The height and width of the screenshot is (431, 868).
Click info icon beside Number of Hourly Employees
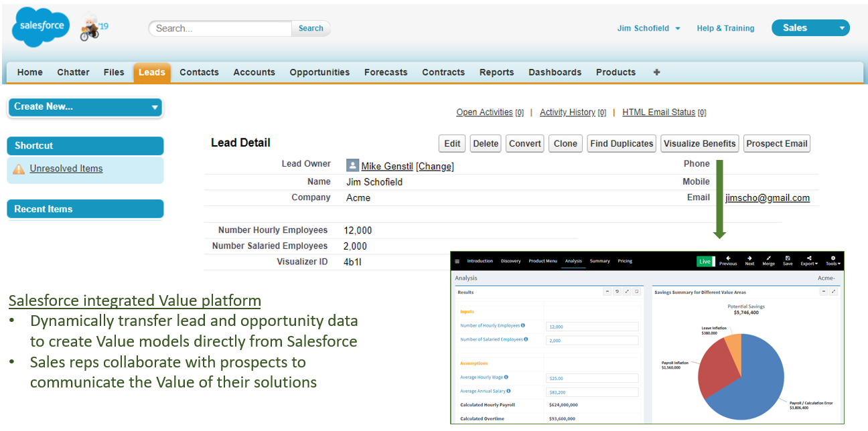pyautogui.click(x=523, y=326)
